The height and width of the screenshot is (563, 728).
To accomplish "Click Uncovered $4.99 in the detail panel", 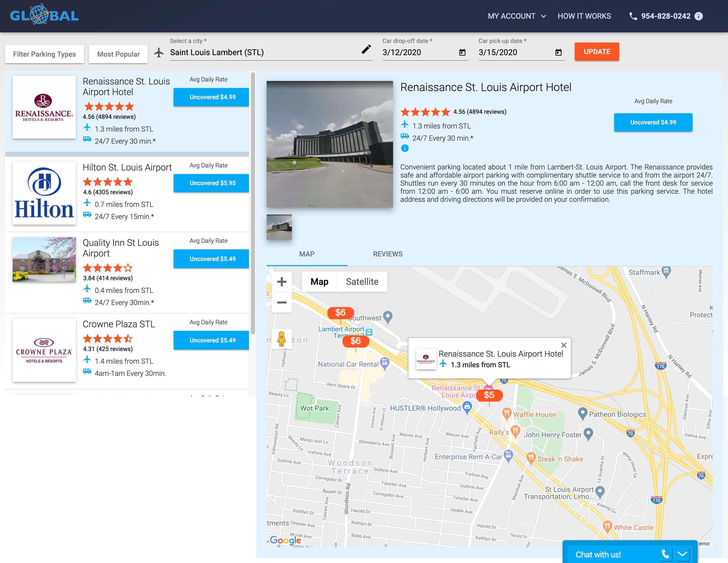I will click(653, 122).
